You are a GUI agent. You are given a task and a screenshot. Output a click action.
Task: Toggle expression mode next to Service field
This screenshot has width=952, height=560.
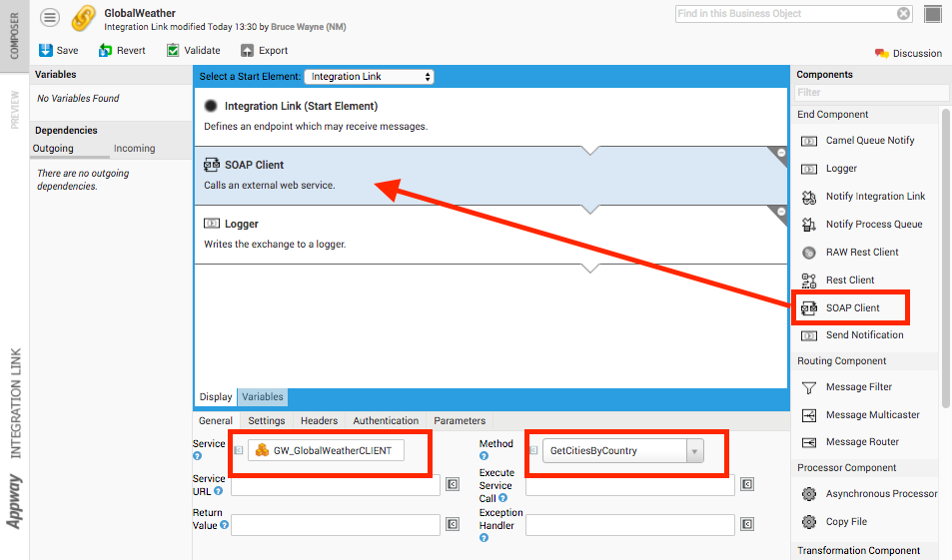tap(239, 450)
